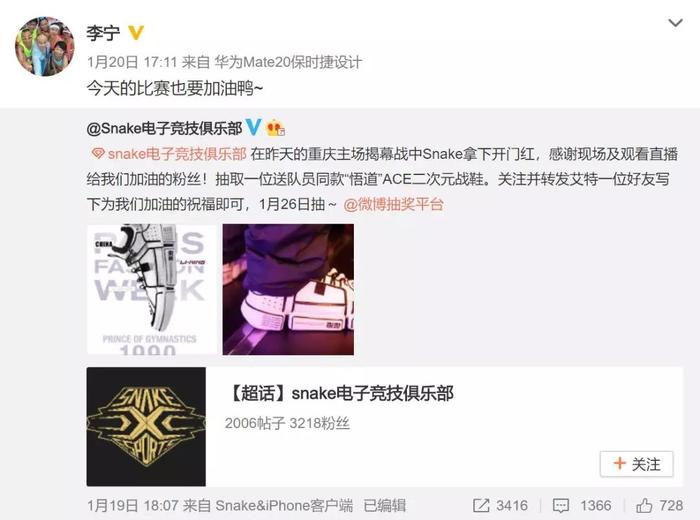Open the Snake Esports logo card image
The height and width of the screenshot is (520, 700).
click(x=146, y=427)
